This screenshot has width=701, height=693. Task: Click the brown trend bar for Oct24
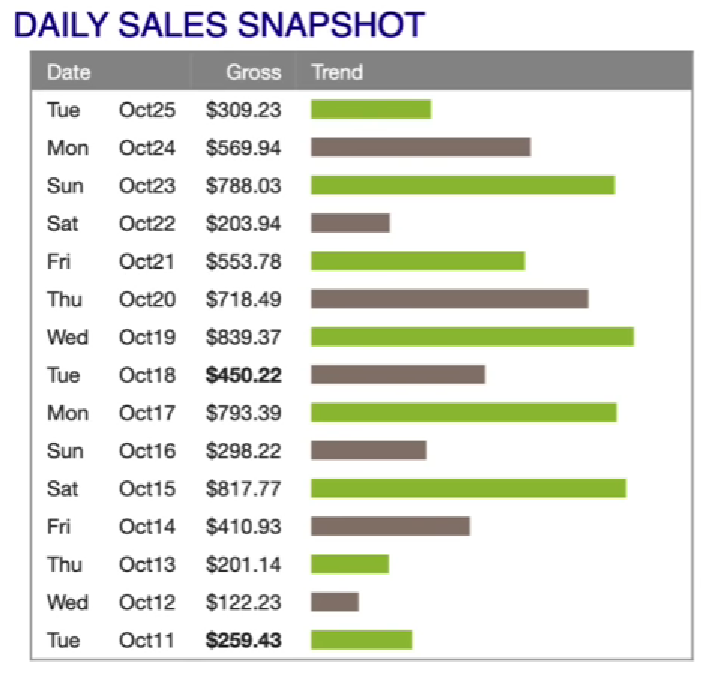[x=420, y=147]
